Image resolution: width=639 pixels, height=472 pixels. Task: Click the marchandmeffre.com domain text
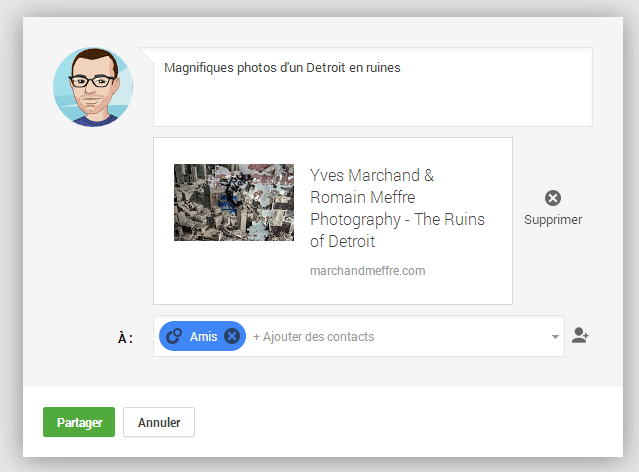pyautogui.click(x=368, y=271)
